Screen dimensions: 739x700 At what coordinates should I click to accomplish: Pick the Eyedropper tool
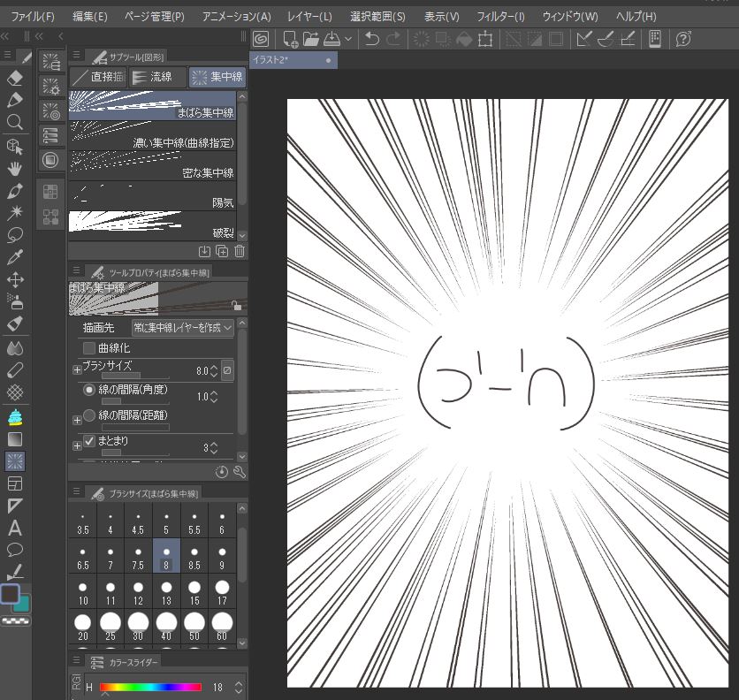click(14, 257)
